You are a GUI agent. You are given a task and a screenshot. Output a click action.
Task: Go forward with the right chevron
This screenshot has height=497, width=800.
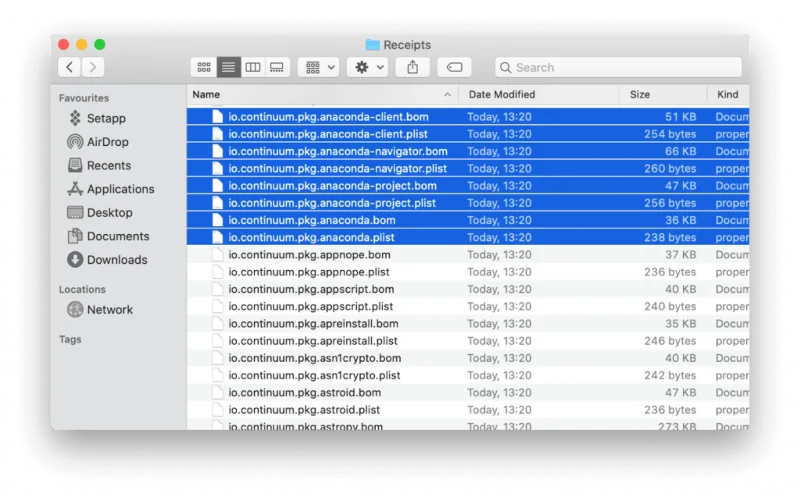(x=93, y=67)
